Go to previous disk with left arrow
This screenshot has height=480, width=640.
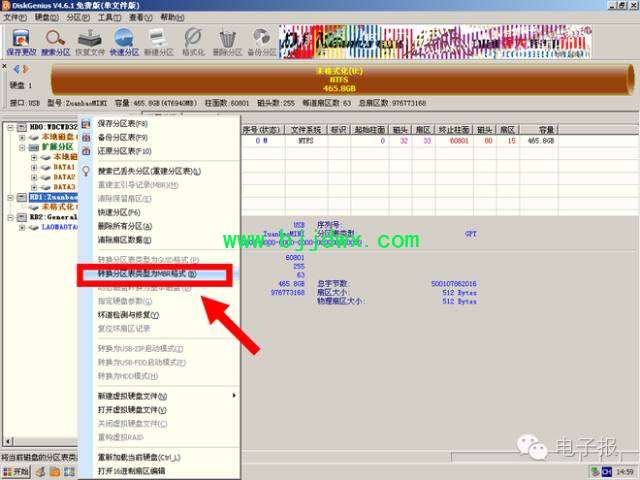coord(17,69)
